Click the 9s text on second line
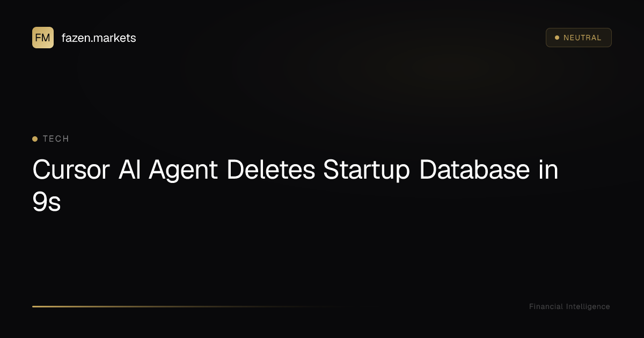This screenshot has height=338, width=644. [x=47, y=202]
